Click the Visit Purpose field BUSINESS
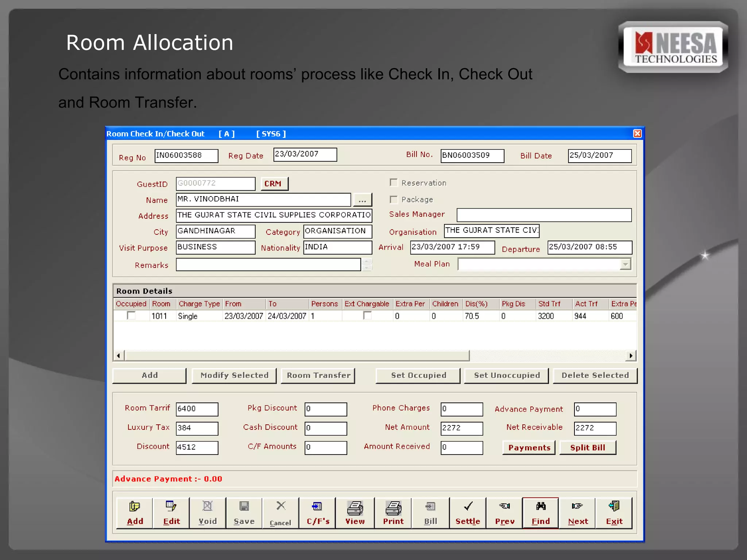 pos(216,247)
